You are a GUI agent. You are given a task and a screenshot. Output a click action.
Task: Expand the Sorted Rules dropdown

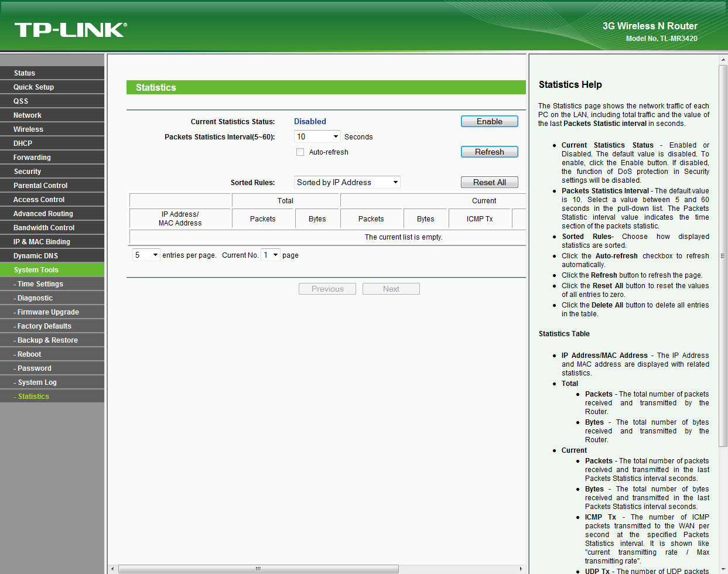[x=347, y=182]
